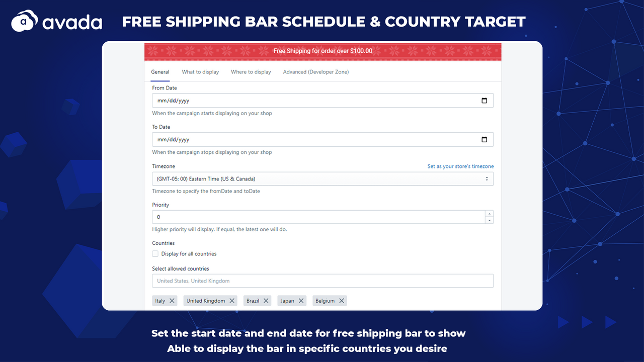
Task: Decrease the Priority value with down arrow
Action: 490,220
